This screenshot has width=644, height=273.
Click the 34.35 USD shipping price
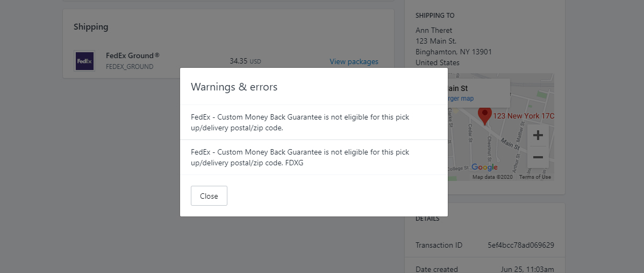click(245, 61)
